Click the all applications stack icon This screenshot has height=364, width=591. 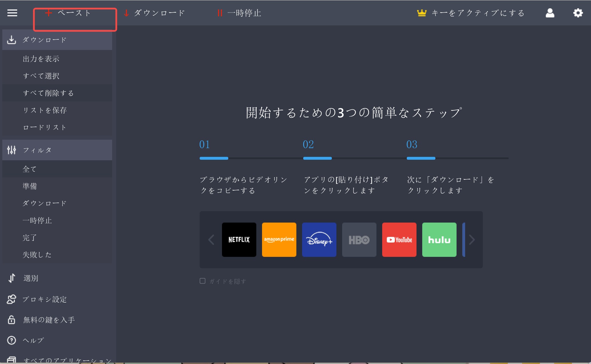point(11,360)
